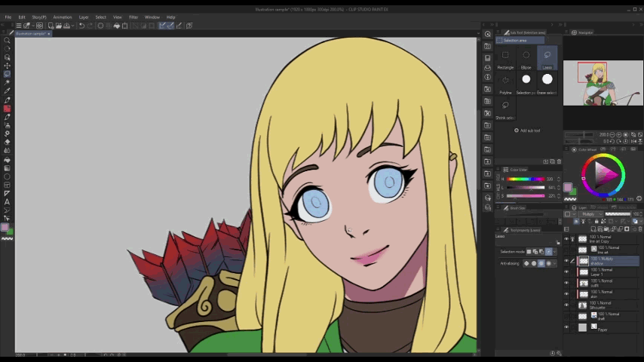Open the Animation menu
The height and width of the screenshot is (362, 644).
(63, 17)
